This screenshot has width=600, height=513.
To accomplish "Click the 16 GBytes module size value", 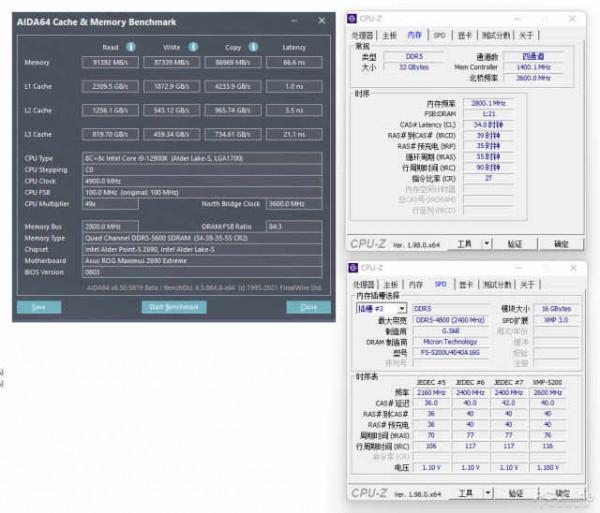I will coord(556,309).
